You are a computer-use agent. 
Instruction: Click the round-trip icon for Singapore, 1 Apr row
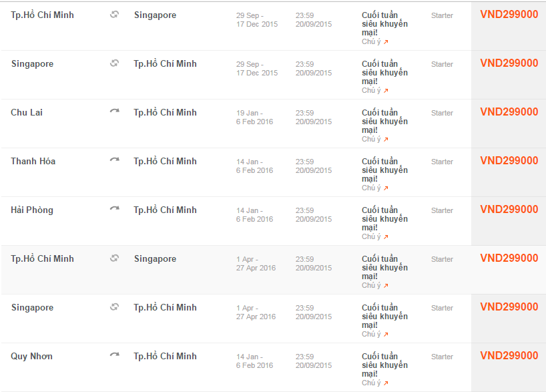114,307
